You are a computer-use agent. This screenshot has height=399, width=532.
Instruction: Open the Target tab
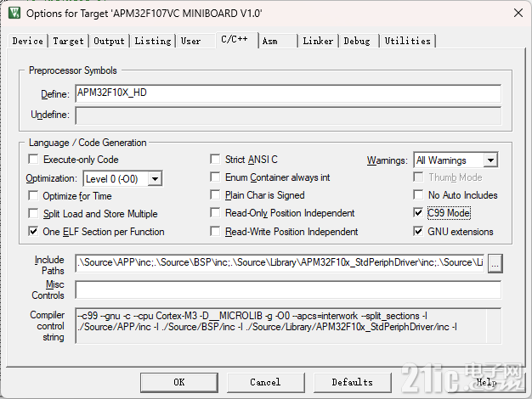[x=68, y=41]
